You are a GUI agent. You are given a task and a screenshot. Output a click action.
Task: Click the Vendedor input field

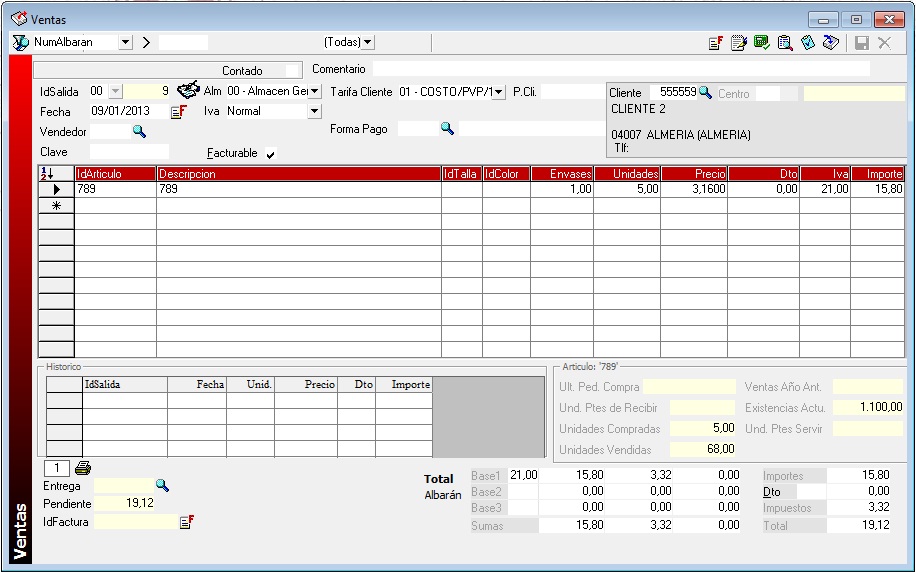tap(110, 131)
